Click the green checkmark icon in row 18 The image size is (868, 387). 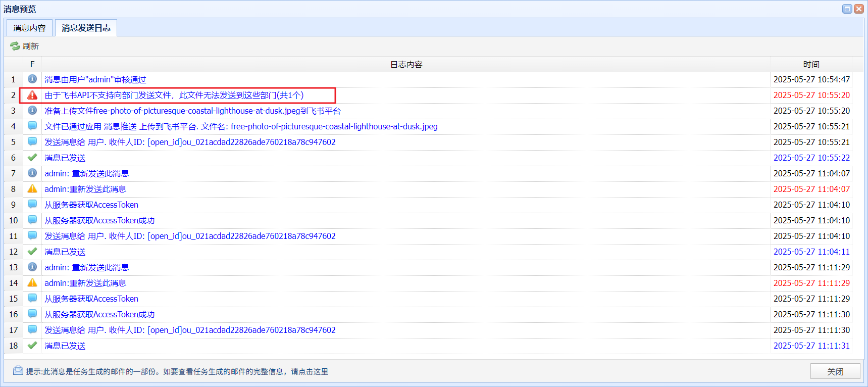tap(32, 345)
